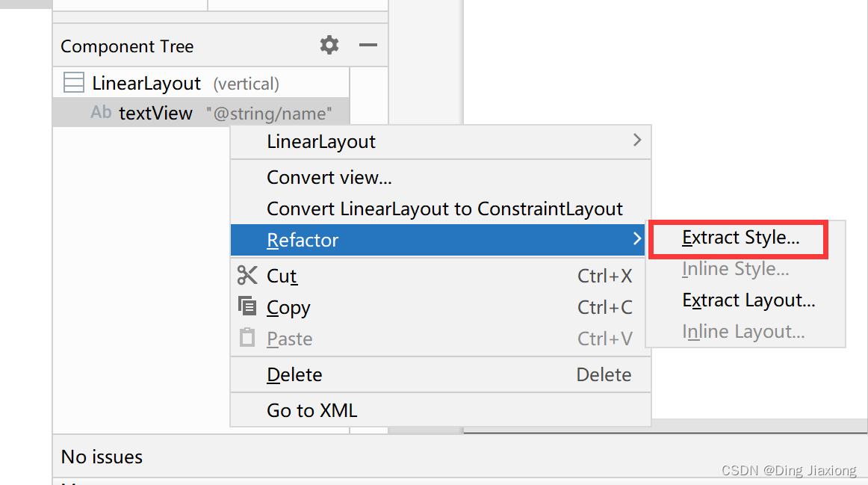Expand the LinearLayout submenu entry
868x485 pixels.
click(637, 140)
